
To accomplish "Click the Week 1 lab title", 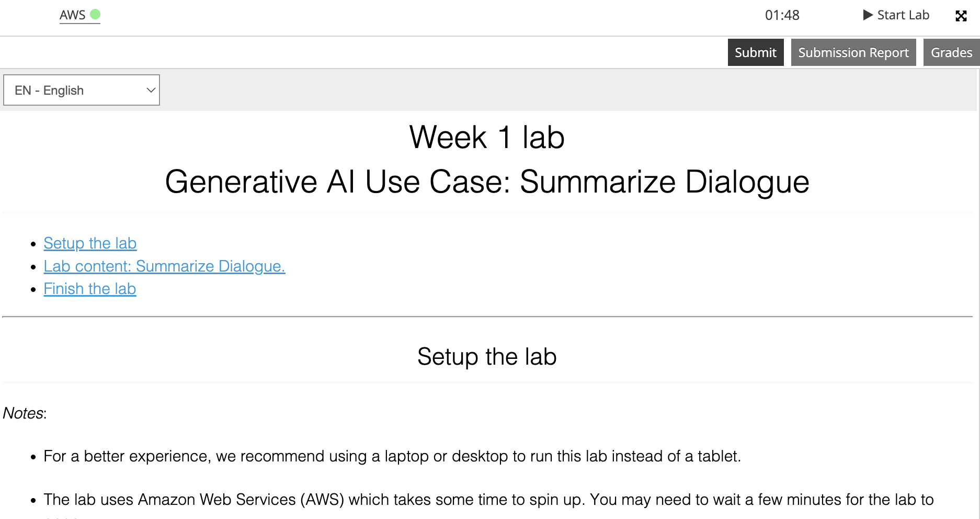I will (x=487, y=138).
